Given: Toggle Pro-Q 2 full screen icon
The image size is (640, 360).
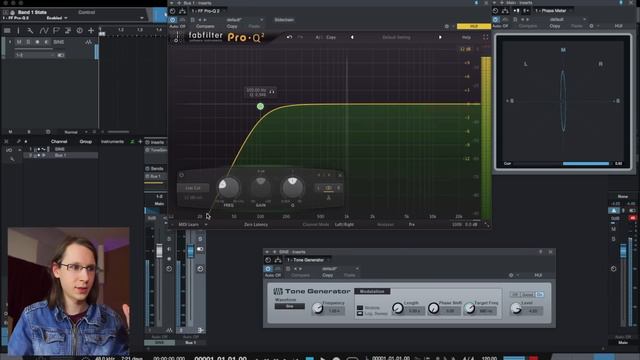Looking at the screenshot, I should (485, 37).
